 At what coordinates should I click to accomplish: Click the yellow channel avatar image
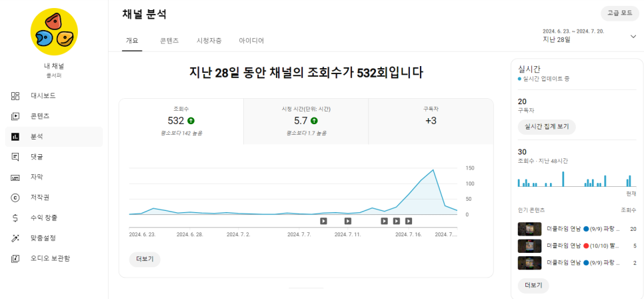pos(54,31)
